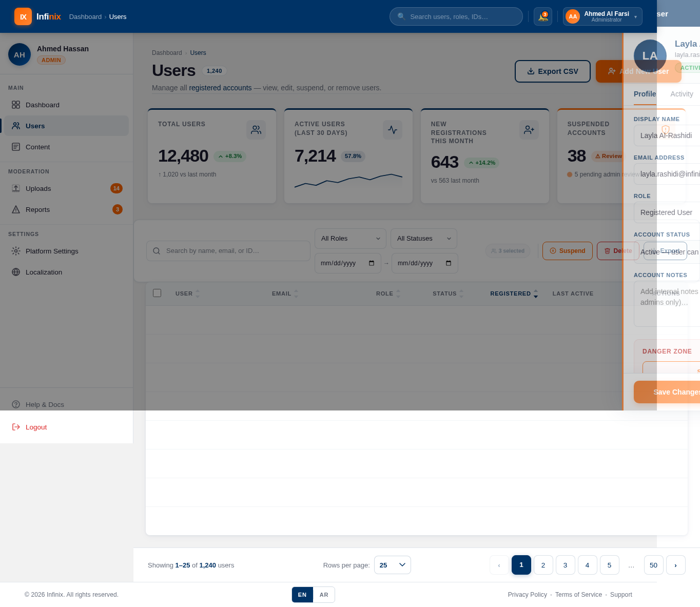Click the Content sidebar icon
Image resolution: width=700 pixels, height=607 pixels.
(15, 147)
